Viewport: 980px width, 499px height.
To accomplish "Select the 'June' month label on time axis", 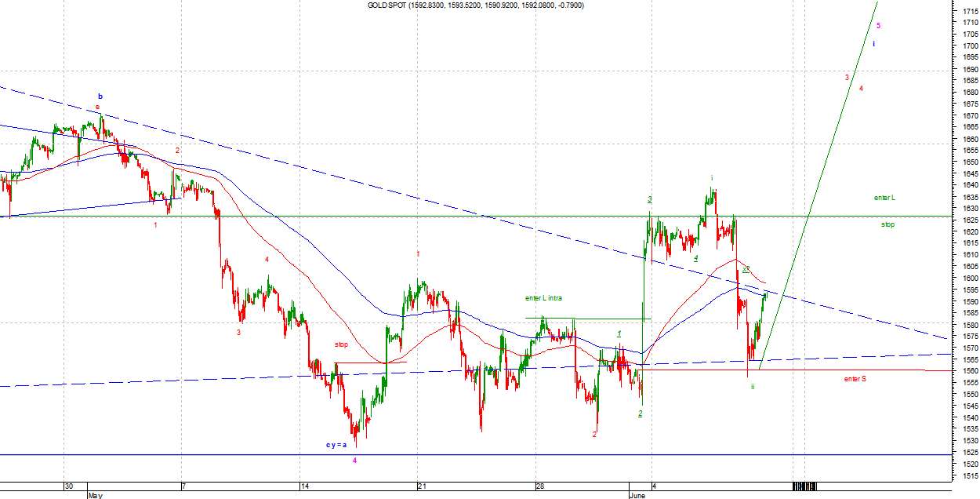I will [x=637, y=495].
